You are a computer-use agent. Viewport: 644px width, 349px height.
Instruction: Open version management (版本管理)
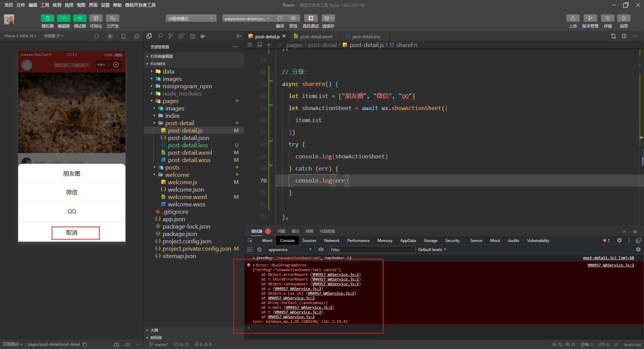pyautogui.click(x=590, y=18)
